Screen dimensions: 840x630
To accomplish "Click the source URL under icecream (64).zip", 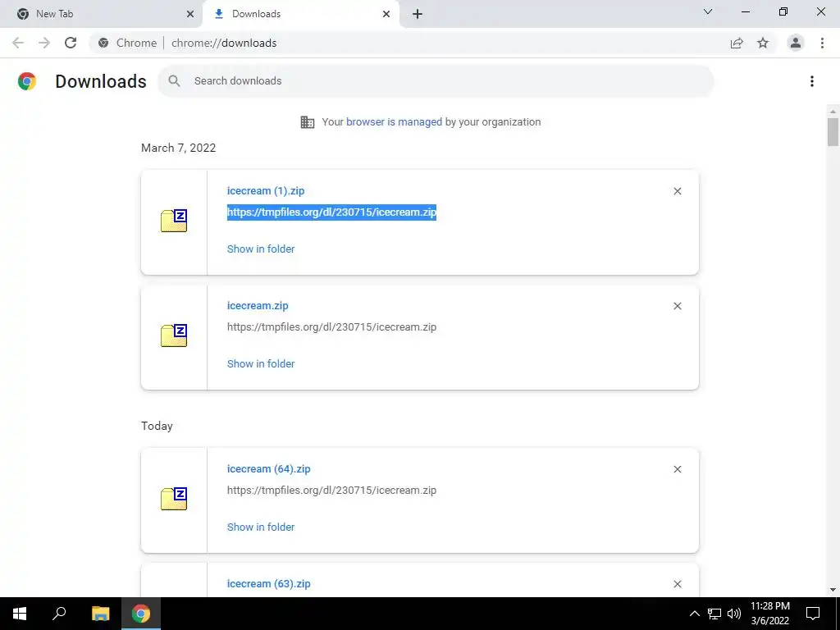I will click(x=331, y=491).
